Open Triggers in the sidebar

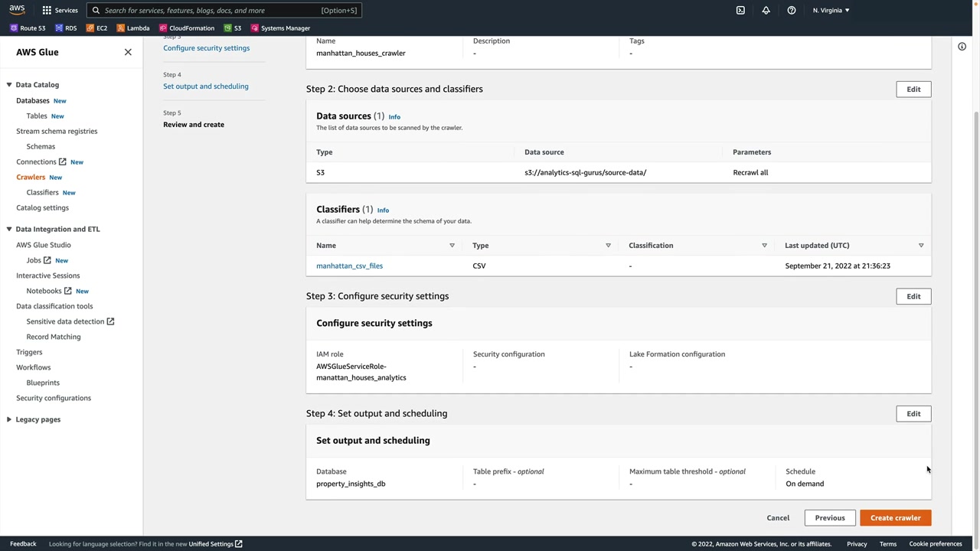(29, 352)
